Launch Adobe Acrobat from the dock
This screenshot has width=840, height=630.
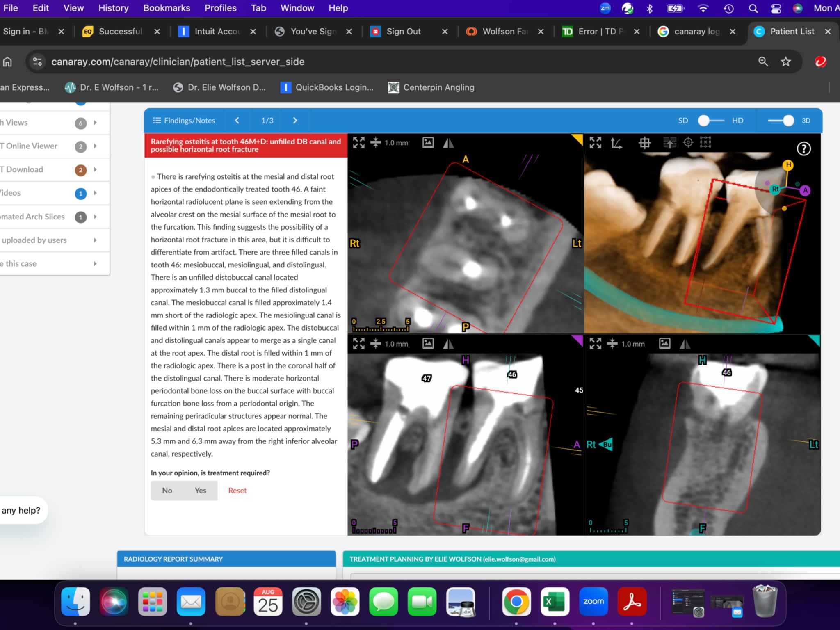tap(632, 602)
